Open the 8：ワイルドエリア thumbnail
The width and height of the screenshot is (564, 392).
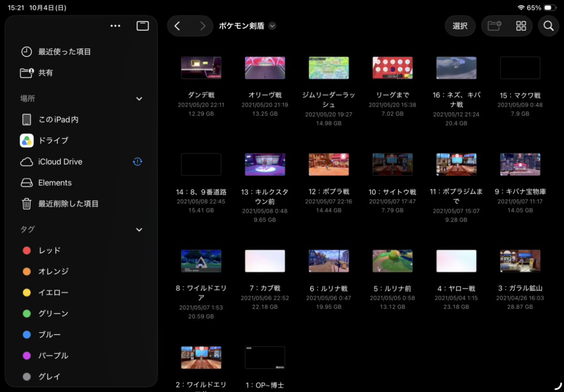click(201, 261)
